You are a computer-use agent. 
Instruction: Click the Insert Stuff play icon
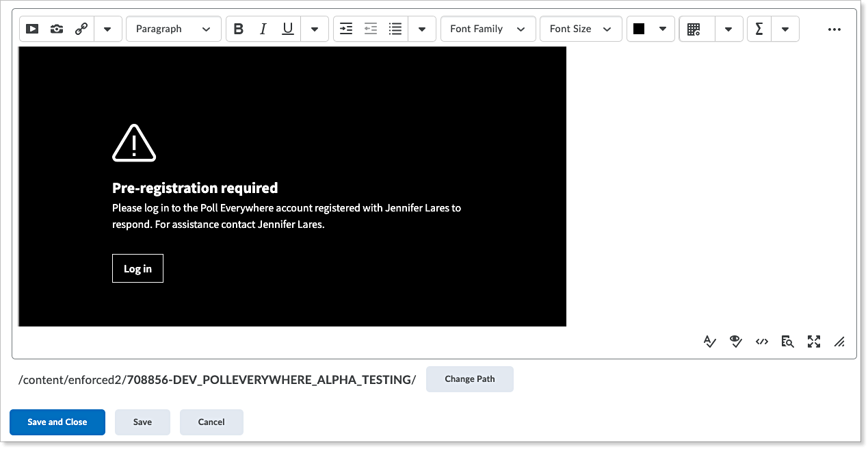32,29
